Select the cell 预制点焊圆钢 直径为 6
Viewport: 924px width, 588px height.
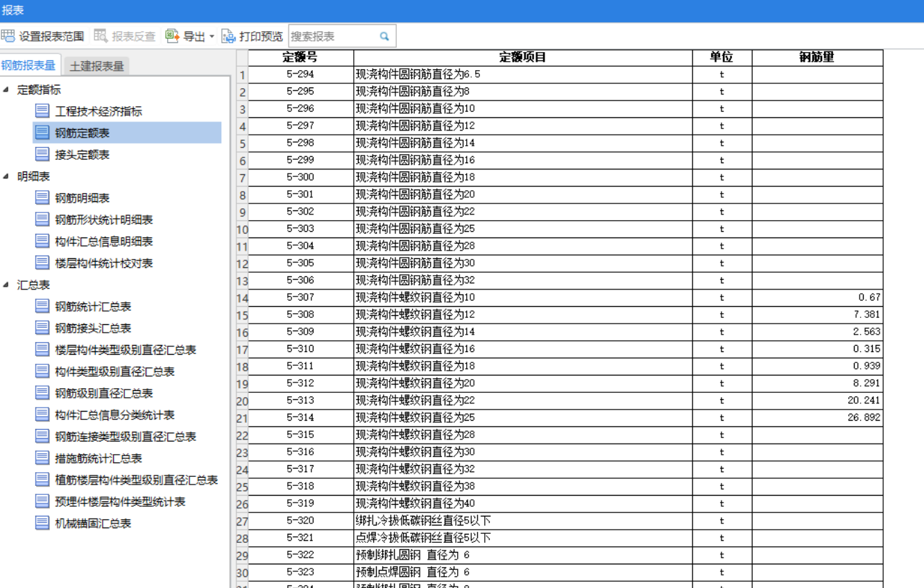[523, 572]
